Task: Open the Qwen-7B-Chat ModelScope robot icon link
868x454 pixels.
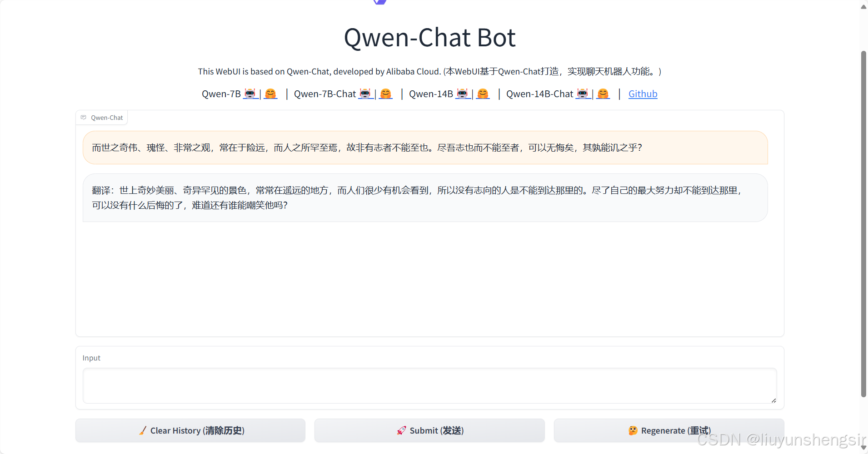Action: click(365, 94)
